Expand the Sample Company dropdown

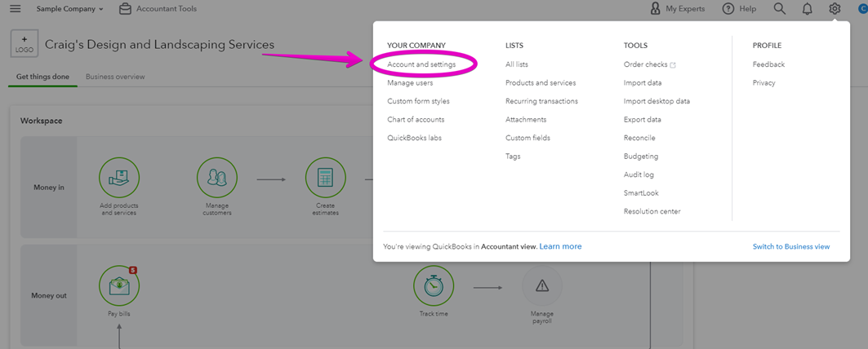[69, 9]
